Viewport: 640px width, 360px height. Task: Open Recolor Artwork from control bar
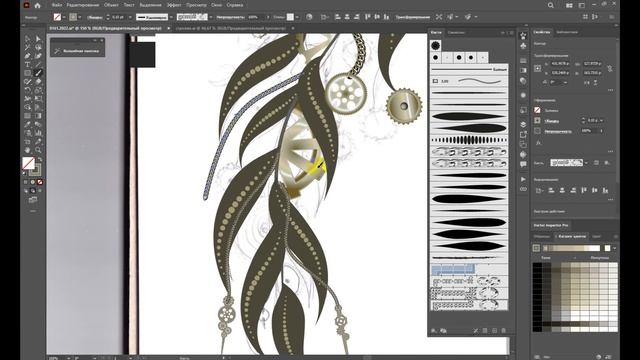pyautogui.click(x=309, y=17)
